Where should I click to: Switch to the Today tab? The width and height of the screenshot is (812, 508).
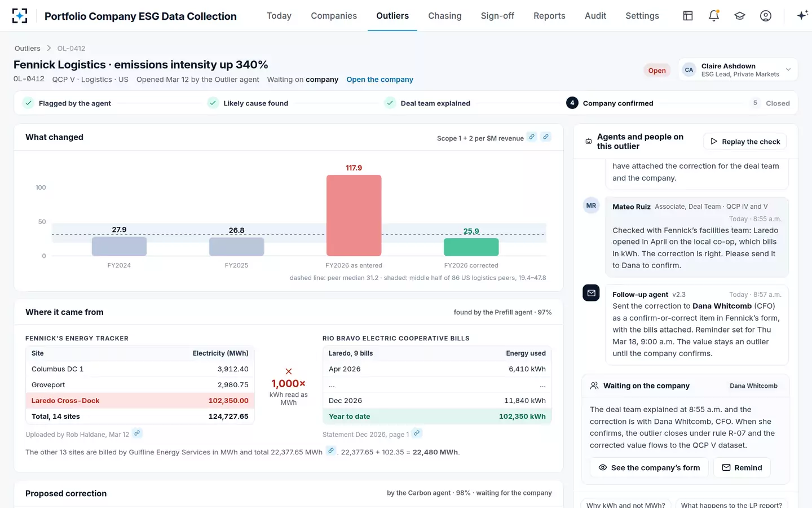tap(279, 16)
